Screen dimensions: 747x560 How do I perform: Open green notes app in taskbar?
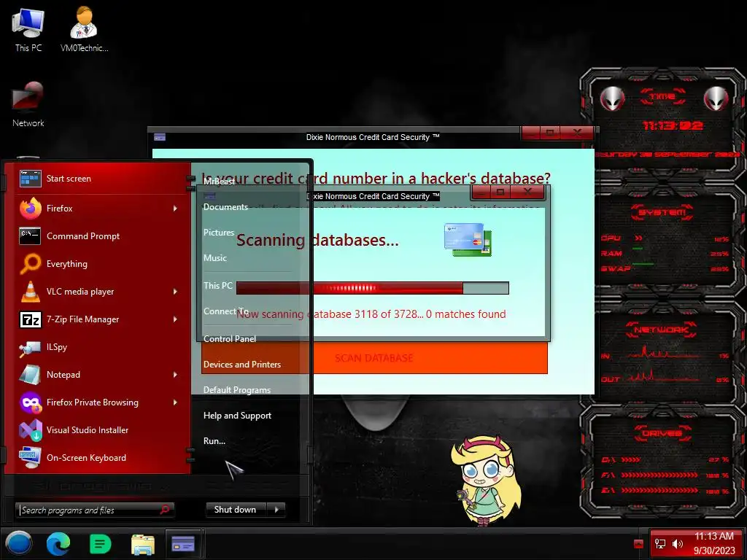click(x=100, y=544)
